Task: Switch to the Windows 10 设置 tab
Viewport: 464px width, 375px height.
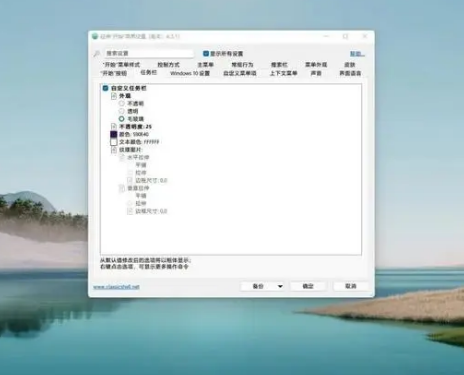Action: pyautogui.click(x=190, y=73)
